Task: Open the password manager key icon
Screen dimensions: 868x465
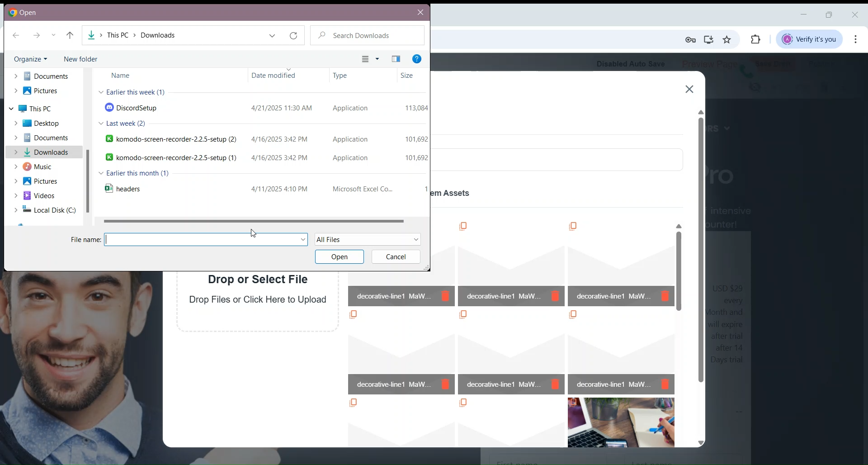Action: 691,40
